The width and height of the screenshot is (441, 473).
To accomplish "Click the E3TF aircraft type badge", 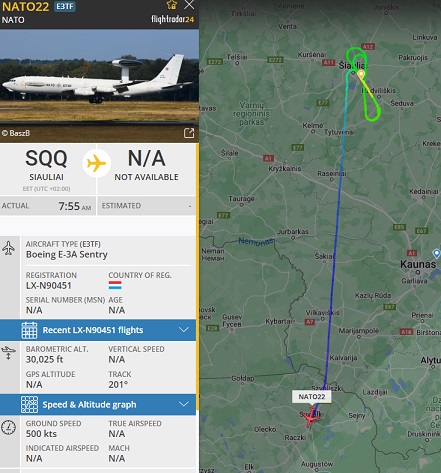I will coord(65,6).
